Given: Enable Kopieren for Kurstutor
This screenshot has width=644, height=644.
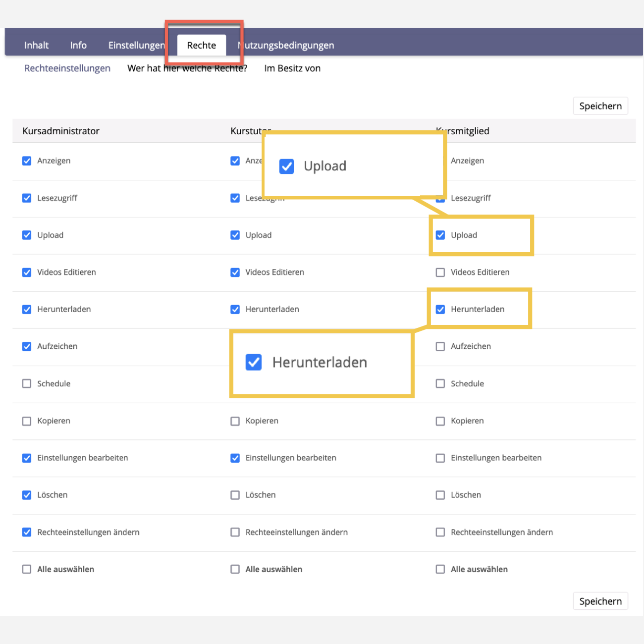Looking at the screenshot, I should coord(235,421).
